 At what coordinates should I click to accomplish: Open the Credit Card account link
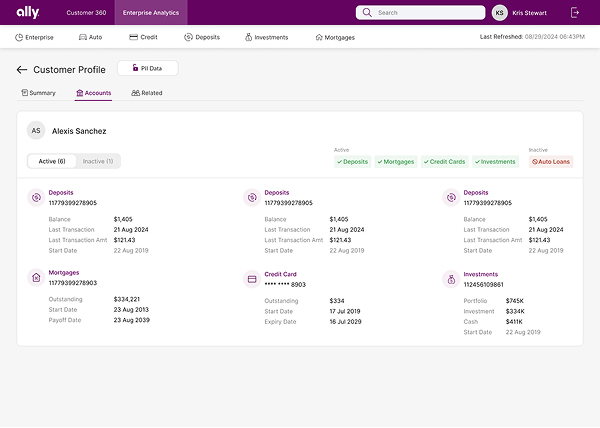tap(280, 274)
